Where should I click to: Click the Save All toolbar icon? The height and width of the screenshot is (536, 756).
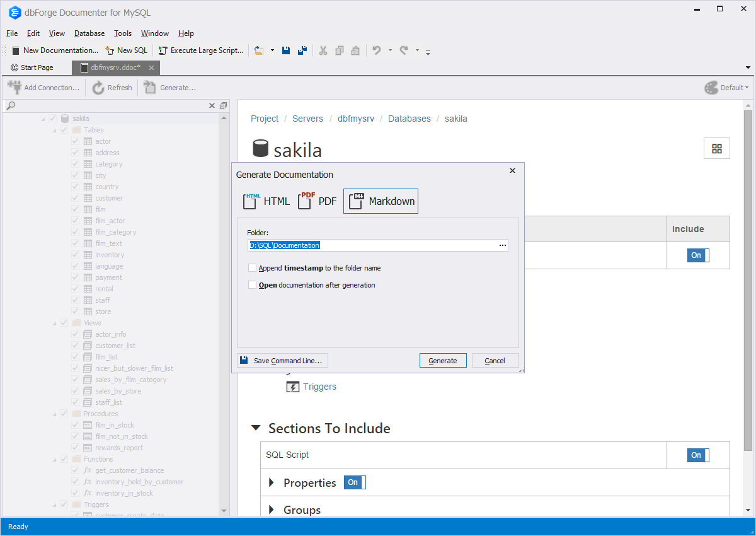pos(302,50)
